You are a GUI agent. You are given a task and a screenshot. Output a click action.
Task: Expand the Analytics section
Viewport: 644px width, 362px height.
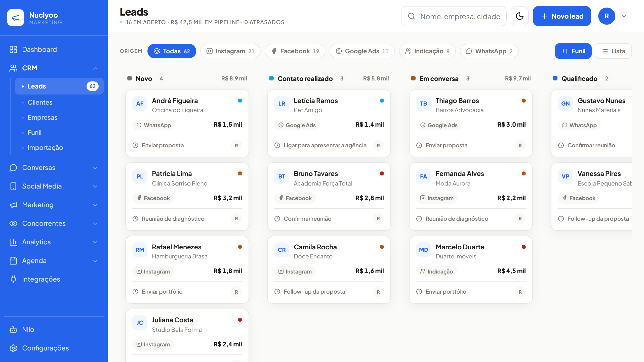(x=95, y=242)
